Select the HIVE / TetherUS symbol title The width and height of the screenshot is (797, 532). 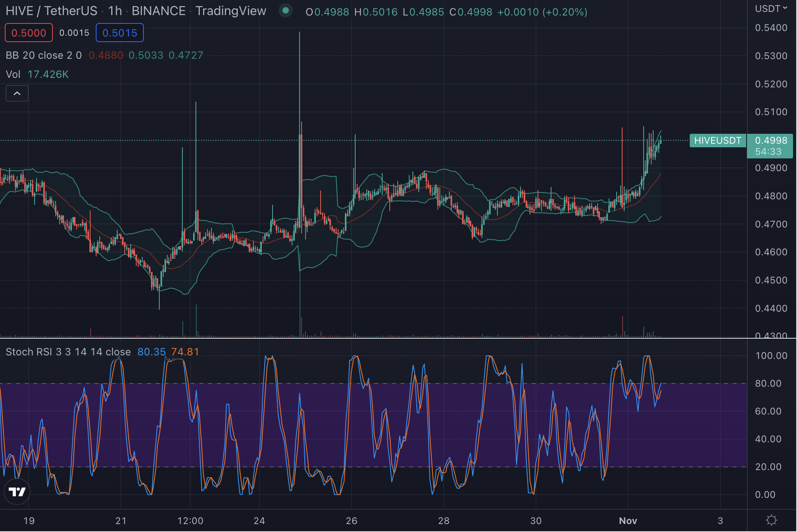(51, 11)
